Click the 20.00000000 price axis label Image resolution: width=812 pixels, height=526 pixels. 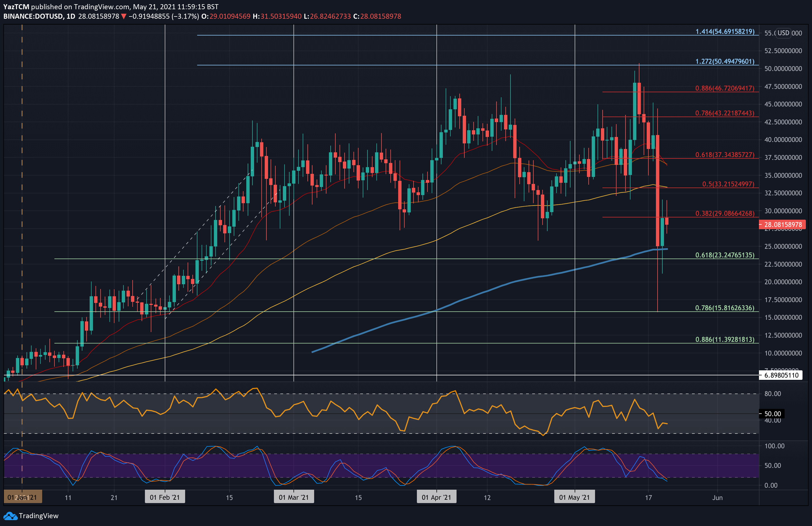tap(783, 282)
